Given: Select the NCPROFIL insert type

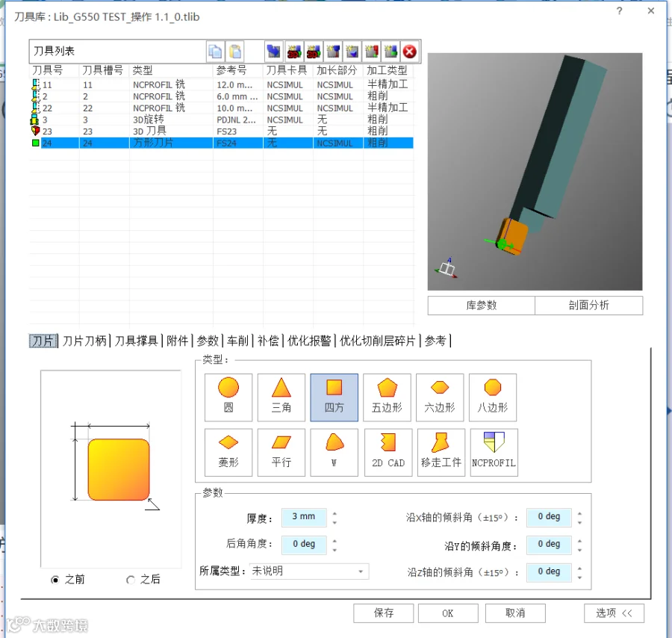Looking at the screenshot, I should pyautogui.click(x=494, y=452).
